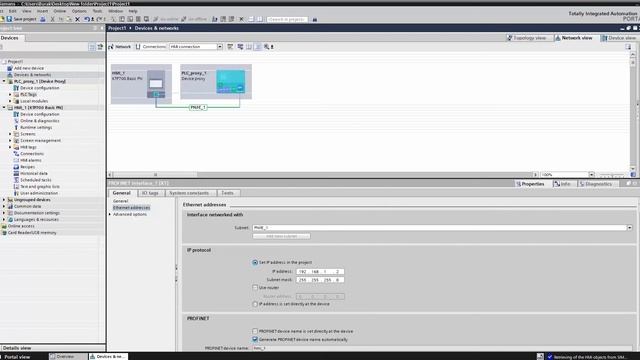Screen dimensions: 640x360
Task: Open Online & diagnostics under HMI_1
Action: [x=40, y=121]
